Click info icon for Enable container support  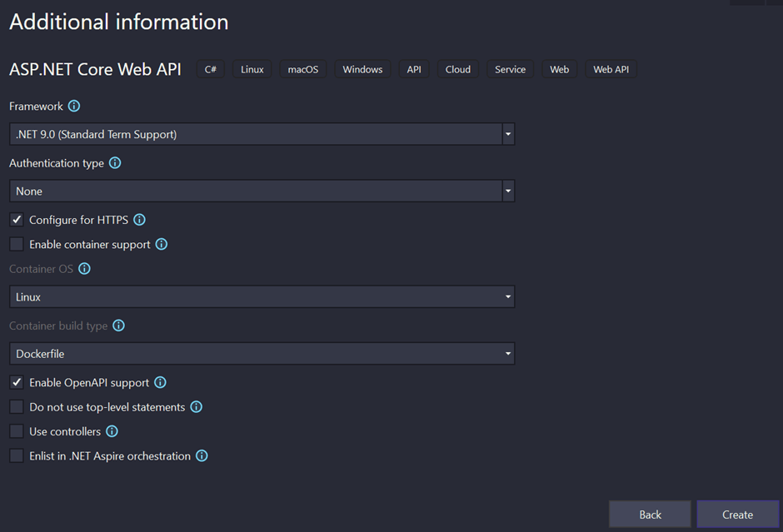[x=162, y=245]
